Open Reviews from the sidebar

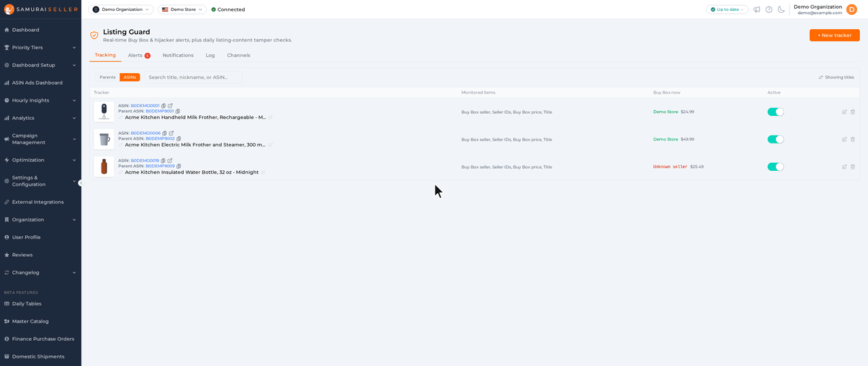point(41,255)
